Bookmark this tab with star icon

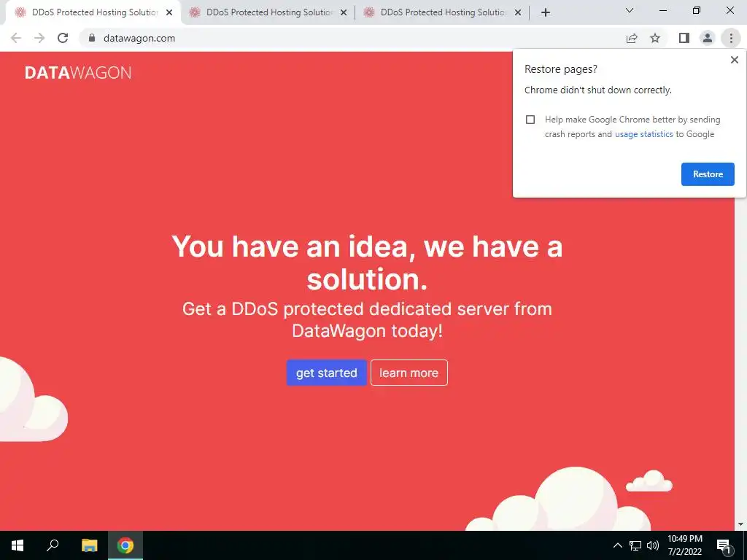tap(655, 38)
